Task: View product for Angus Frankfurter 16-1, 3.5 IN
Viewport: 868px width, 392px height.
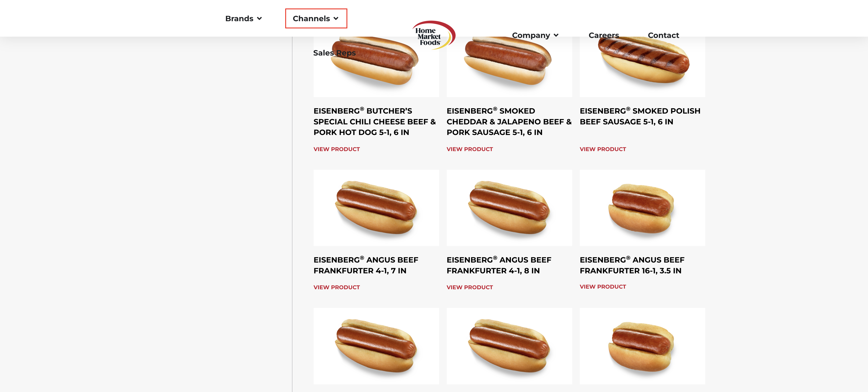Action: [602, 286]
